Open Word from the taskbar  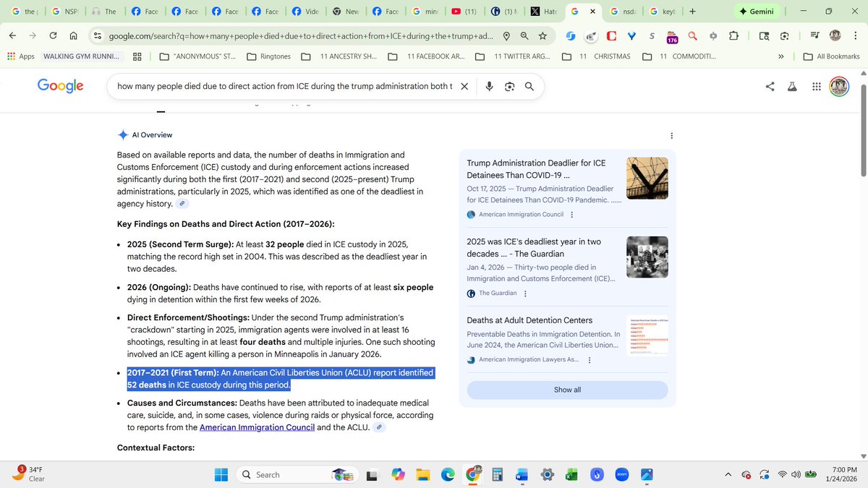coord(522,474)
